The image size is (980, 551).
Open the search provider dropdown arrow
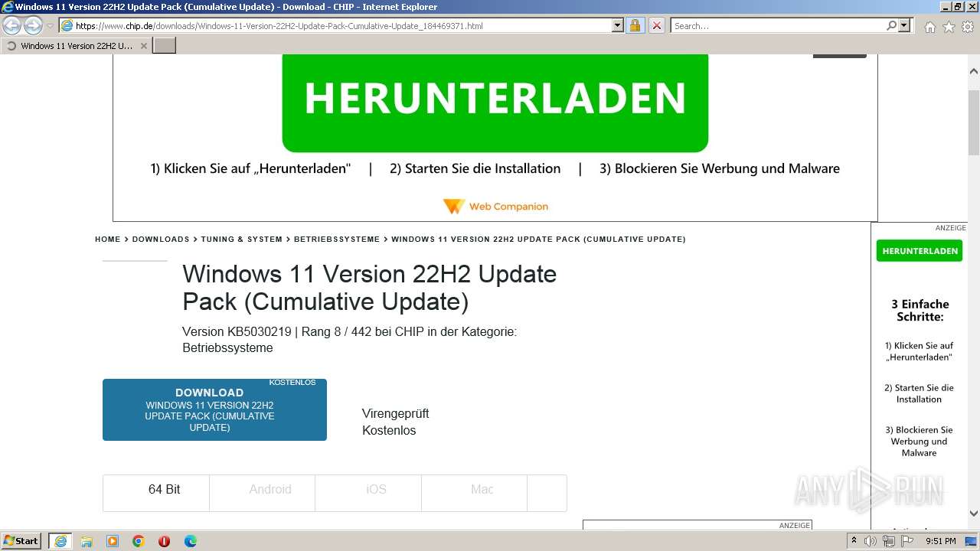coord(904,25)
